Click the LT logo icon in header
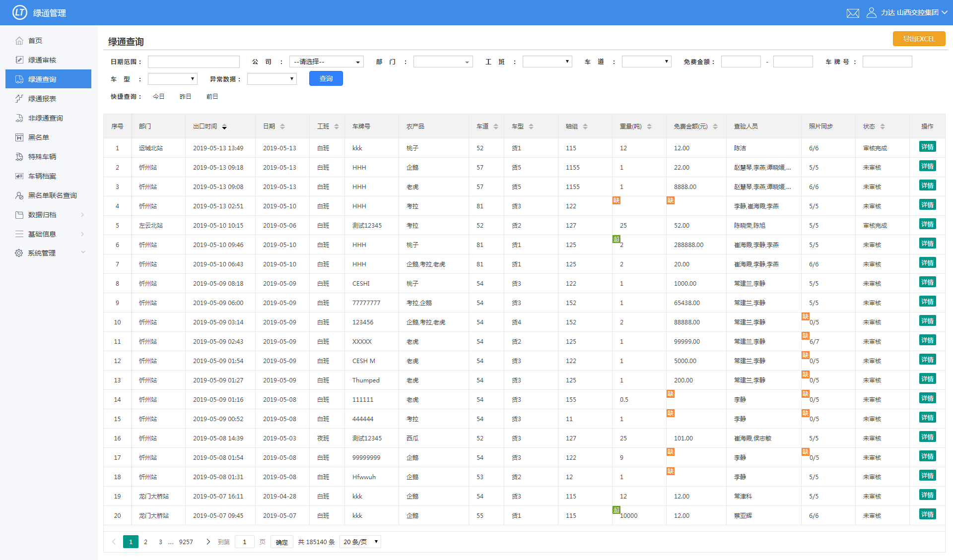Image resolution: width=953 pixels, height=560 pixels. coord(20,12)
